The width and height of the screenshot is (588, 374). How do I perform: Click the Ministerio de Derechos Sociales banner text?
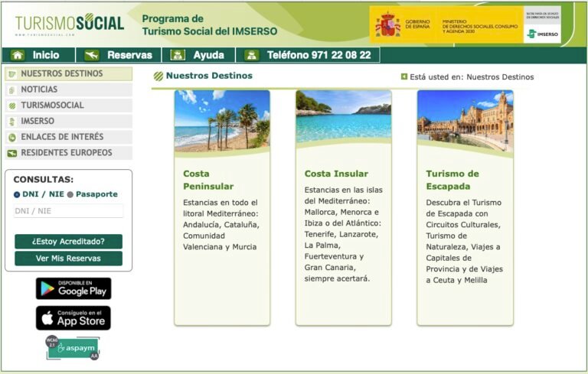point(479,27)
